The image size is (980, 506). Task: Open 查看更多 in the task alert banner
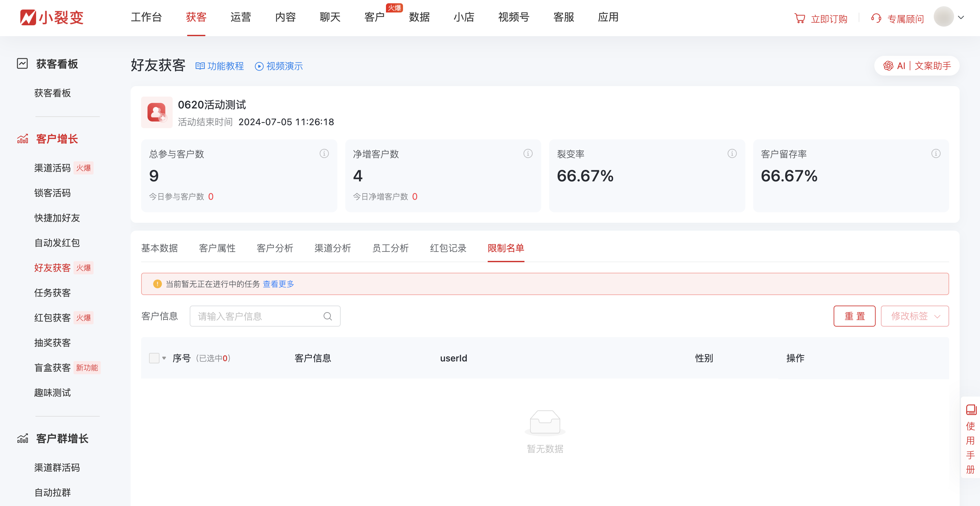tap(278, 284)
